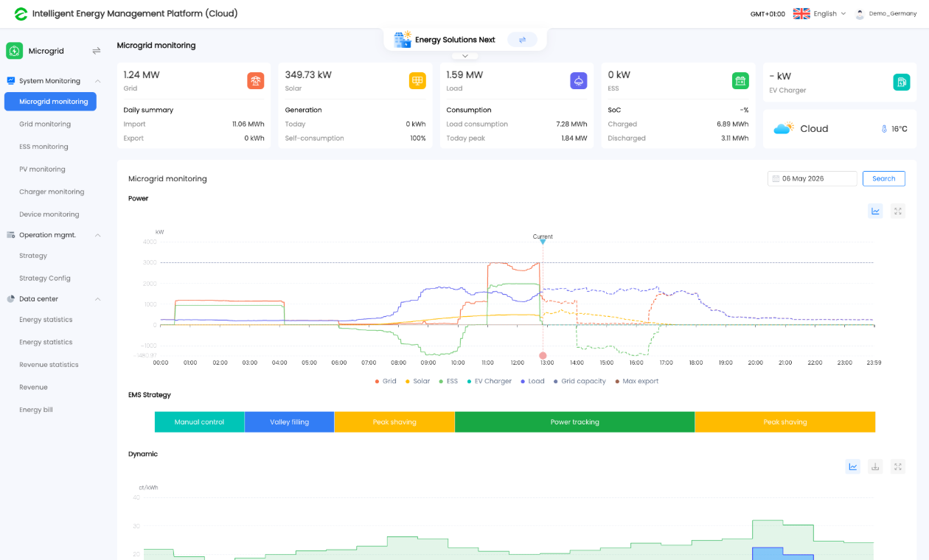Click the Energy Solutions Next site icon

pos(403,40)
